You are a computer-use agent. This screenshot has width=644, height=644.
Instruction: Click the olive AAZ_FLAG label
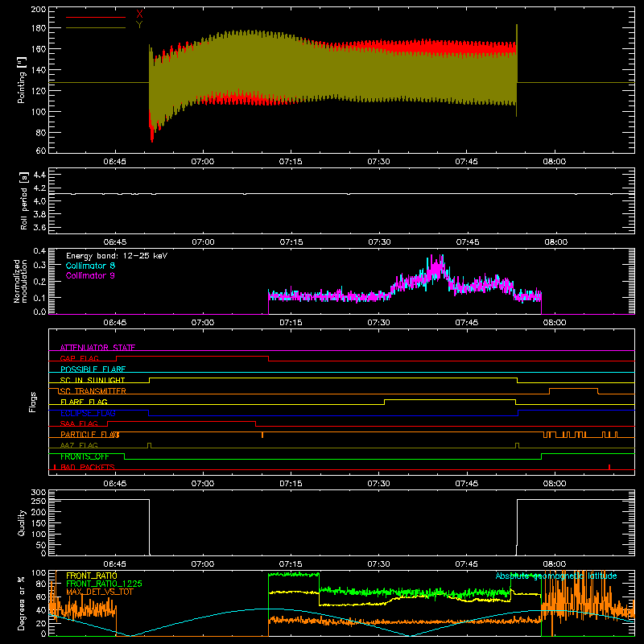79,445
